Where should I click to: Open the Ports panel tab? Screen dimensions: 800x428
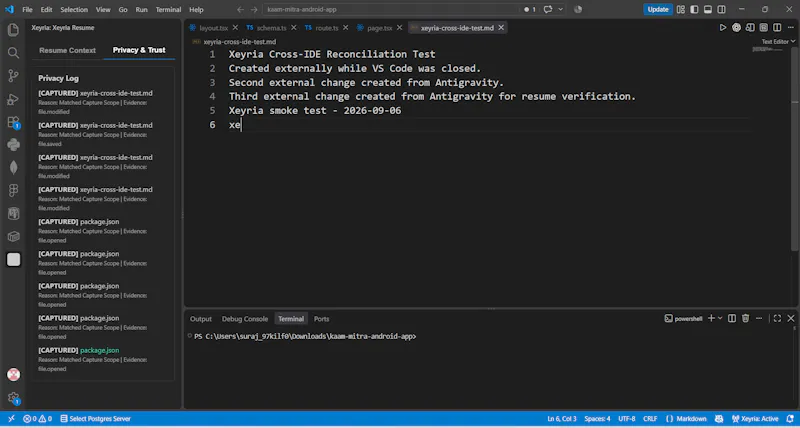pyautogui.click(x=321, y=319)
